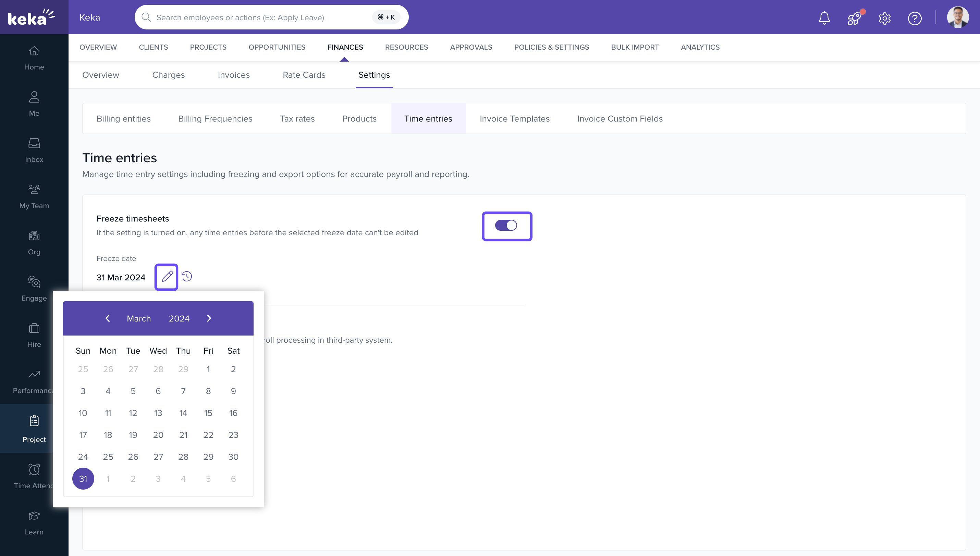The height and width of the screenshot is (556, 980).
Task: Open the 2024 year selector
Action: point(179,318)
